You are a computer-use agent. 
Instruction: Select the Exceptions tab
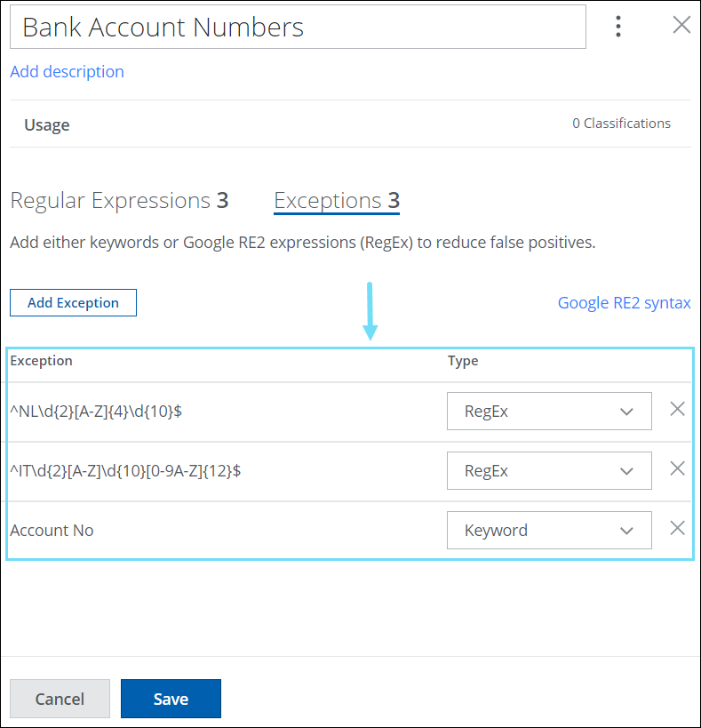[336, 201]
